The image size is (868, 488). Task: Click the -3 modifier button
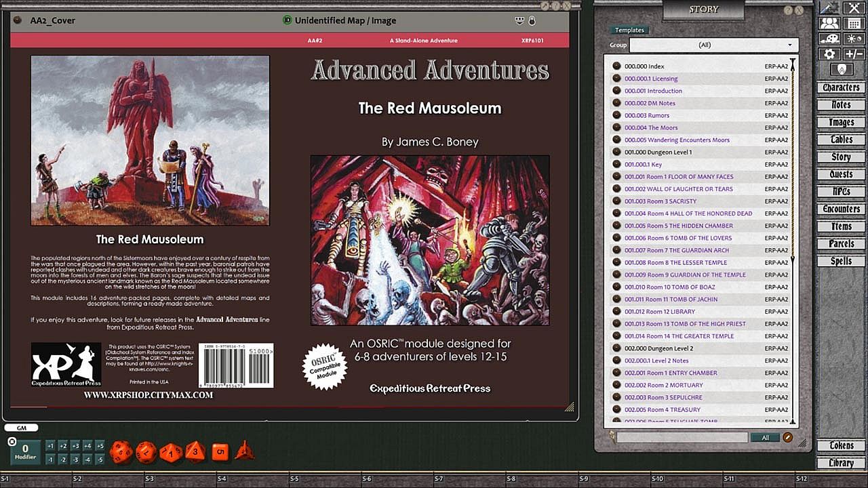coord(75,460)
